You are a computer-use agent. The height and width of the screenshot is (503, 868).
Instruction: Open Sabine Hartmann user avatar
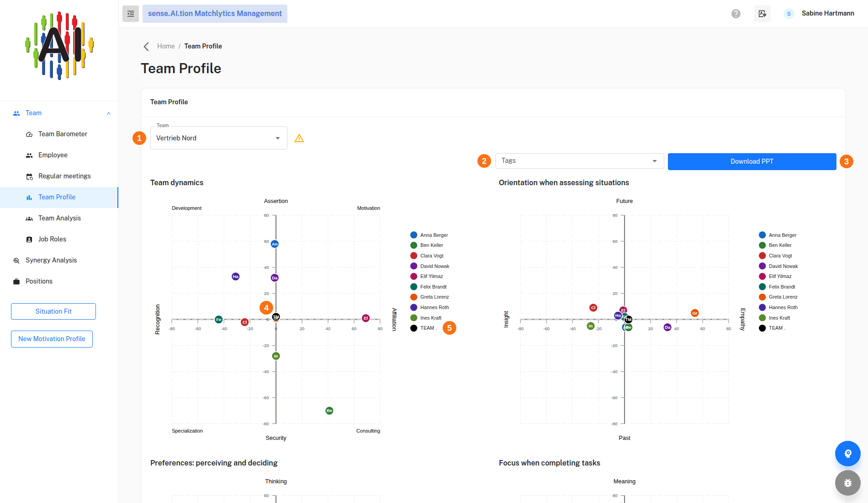(x=789, y=14)
